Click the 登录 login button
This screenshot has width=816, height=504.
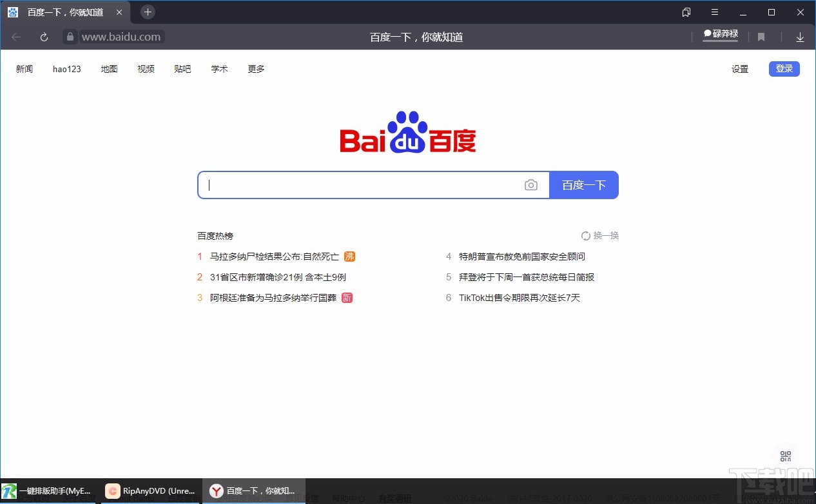click(784, 68)
